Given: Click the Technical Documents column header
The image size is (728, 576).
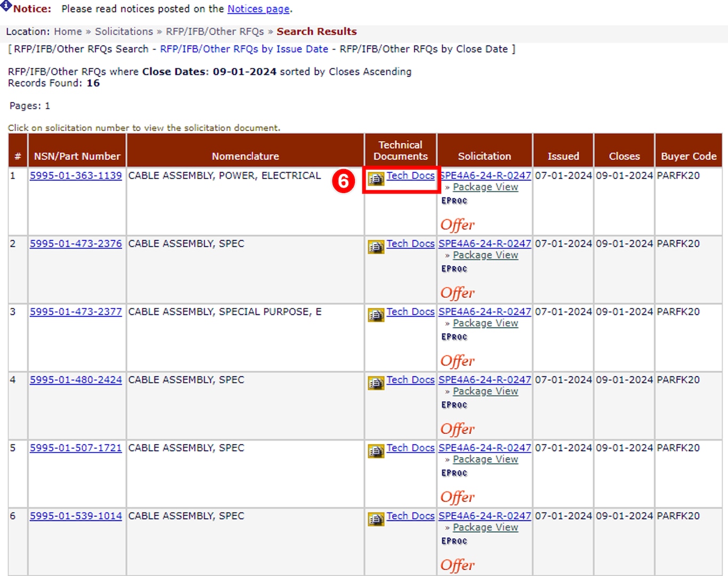Looking at the screenshot, I should [x=401, y=150].
